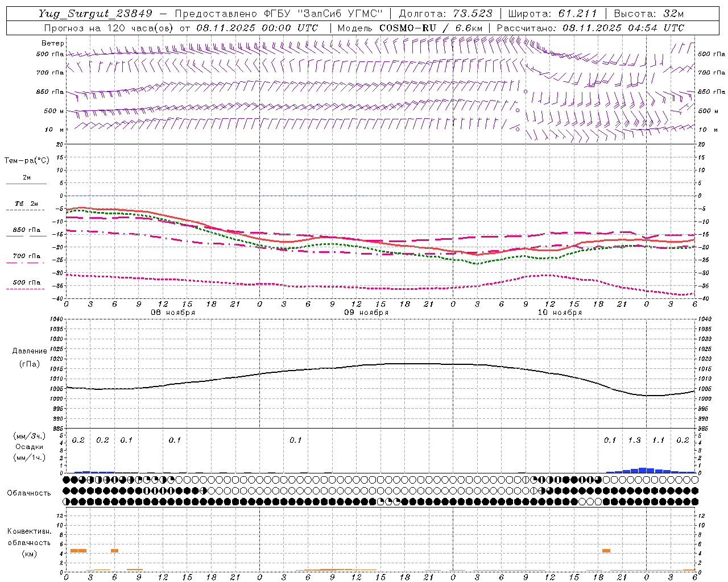Click the Давление pressure panel label
Screen dimensions: 728x582
tap(30, 351)
